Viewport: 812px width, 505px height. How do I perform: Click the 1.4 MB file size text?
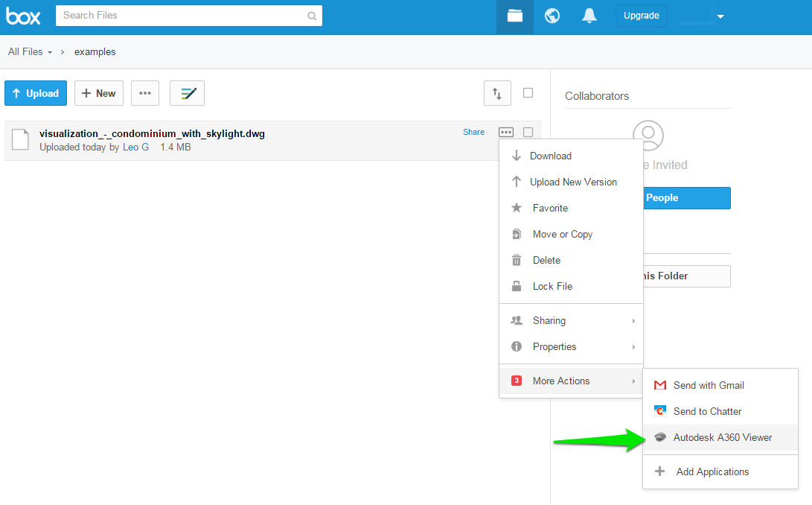pos(176,147)
